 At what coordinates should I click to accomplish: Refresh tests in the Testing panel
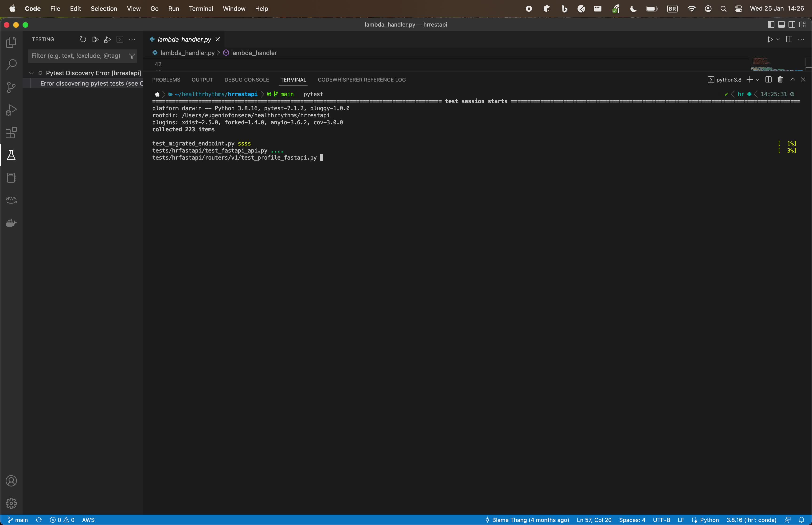click(x=83, y=39)
